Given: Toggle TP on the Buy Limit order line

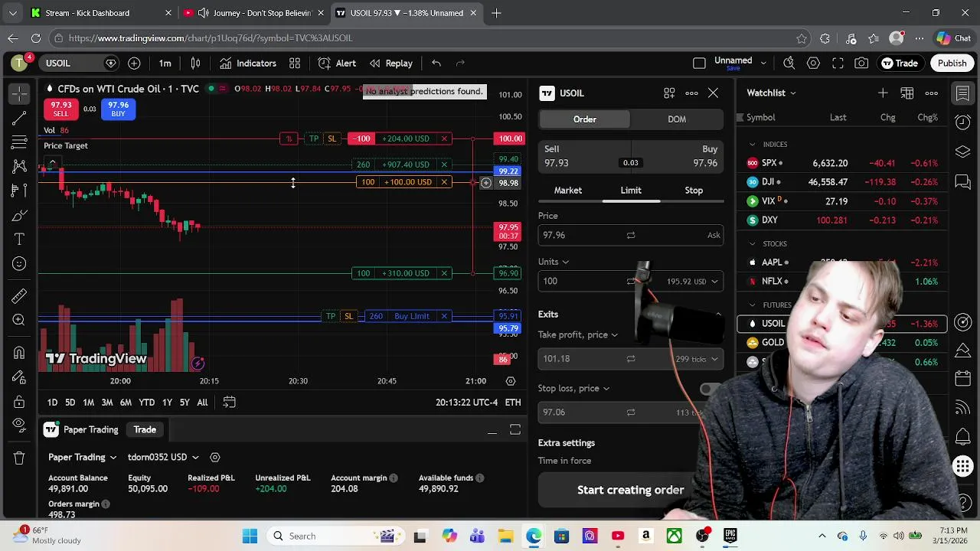Looking at the screenshot, I should pos(330,316).
